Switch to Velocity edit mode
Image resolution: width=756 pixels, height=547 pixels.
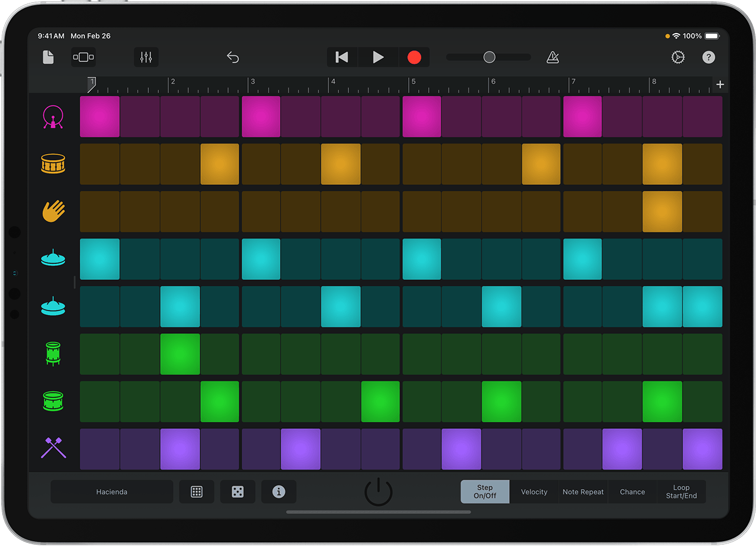click(534, 491)
